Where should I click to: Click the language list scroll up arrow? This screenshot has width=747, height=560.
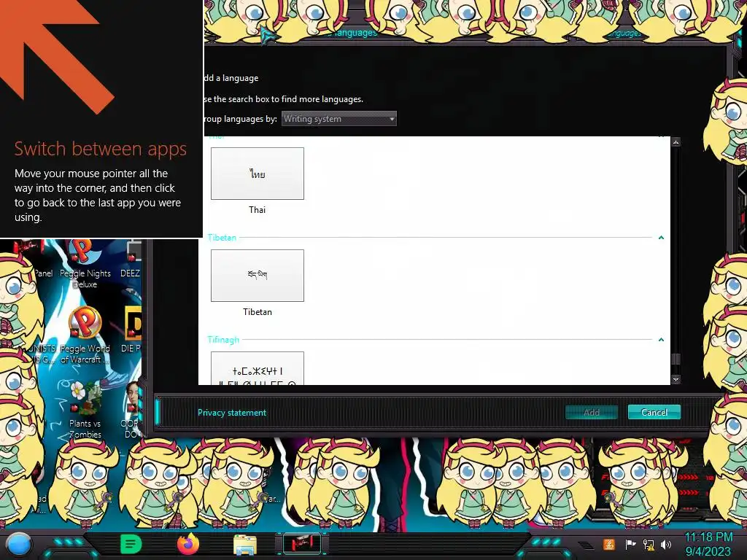tap(676, 142)
